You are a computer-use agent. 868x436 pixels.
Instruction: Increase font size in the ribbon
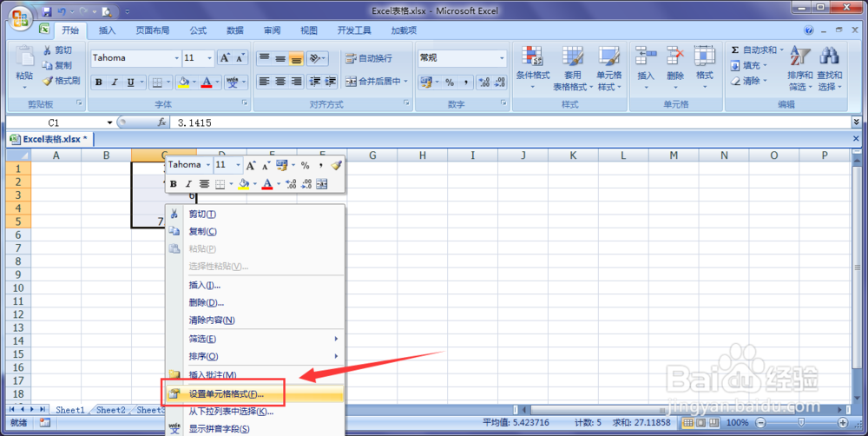tap(224, 57)
